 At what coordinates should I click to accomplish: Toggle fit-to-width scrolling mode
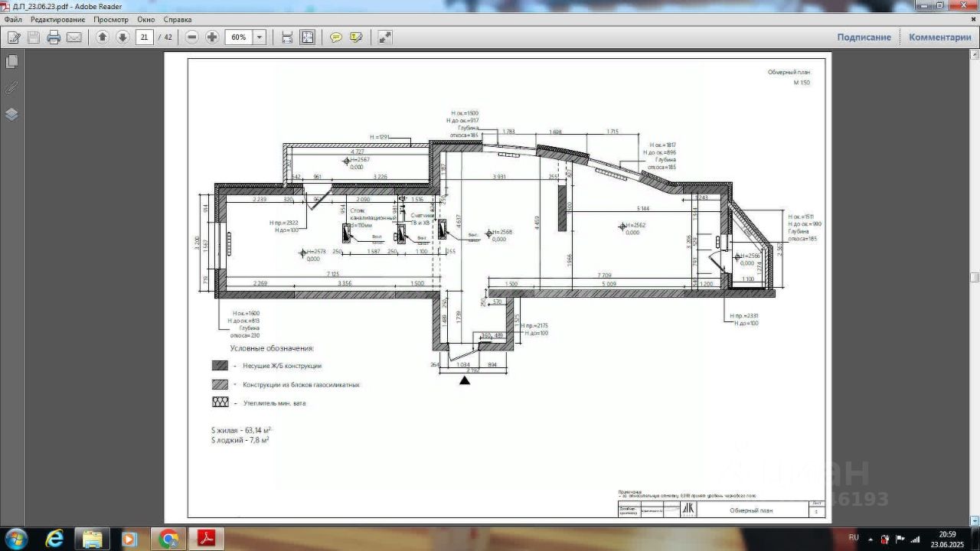pos(287,37)
